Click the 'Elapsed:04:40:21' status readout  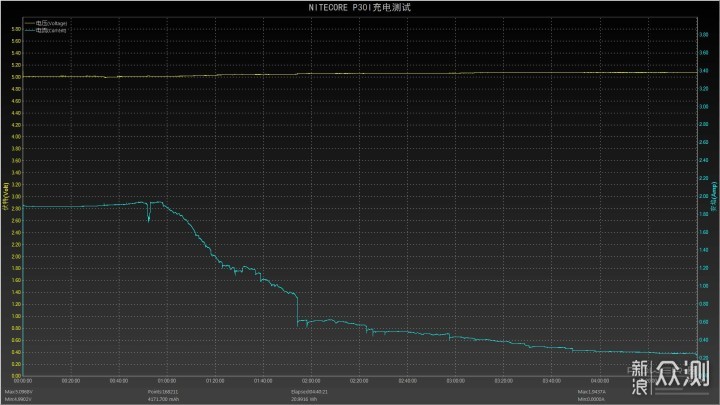coord(309,392)
